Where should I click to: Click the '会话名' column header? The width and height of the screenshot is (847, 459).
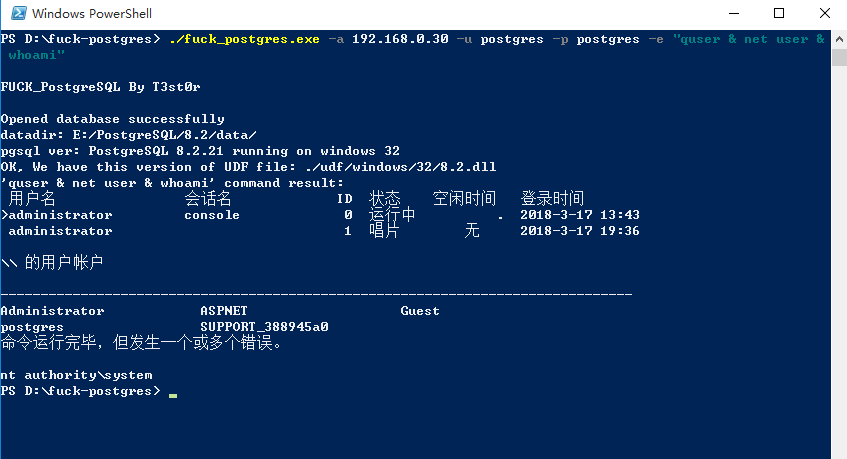[208, 198]
